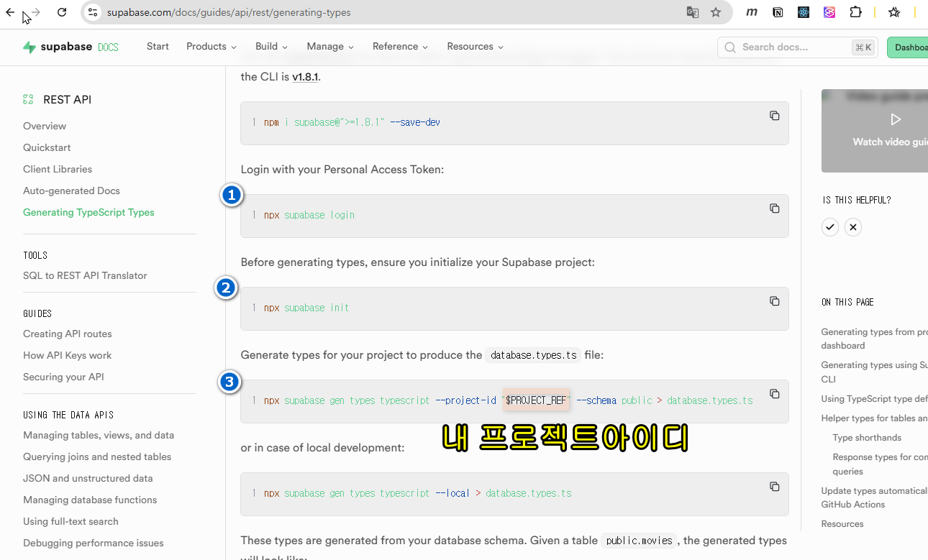Open the Build dropdown menu
Screen dimensions: 928x560
pos(271,47)
